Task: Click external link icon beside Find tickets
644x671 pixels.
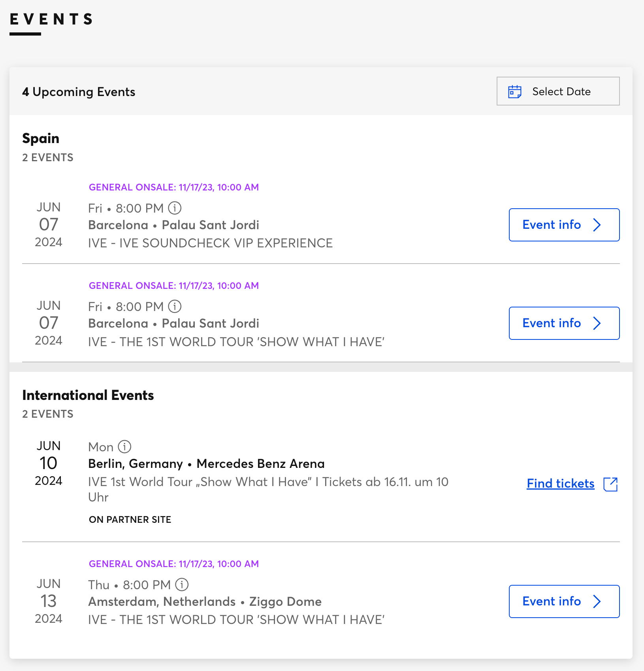Action: coord(610,484)
